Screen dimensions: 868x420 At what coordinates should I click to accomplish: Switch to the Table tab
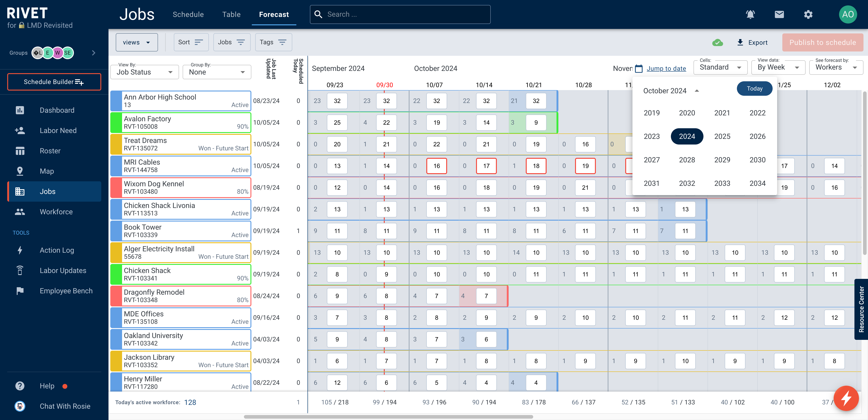click(231, 14)
